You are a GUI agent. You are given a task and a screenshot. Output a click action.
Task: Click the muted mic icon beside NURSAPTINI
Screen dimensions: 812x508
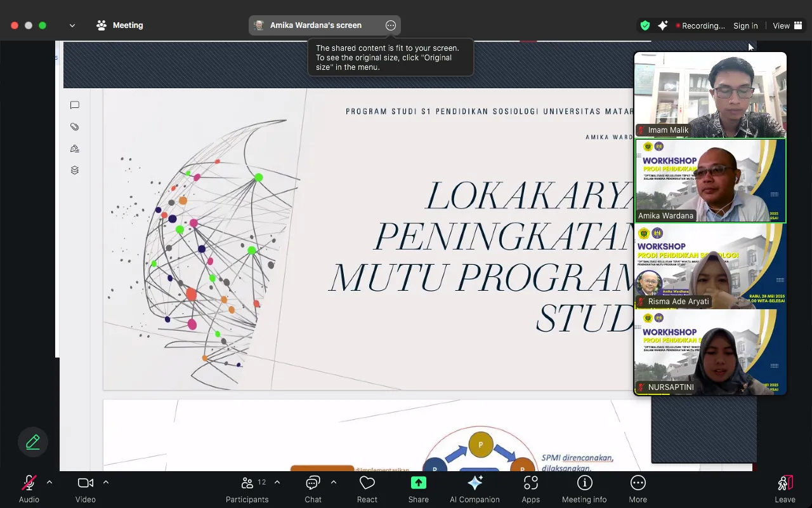click(x=642, y=387)
